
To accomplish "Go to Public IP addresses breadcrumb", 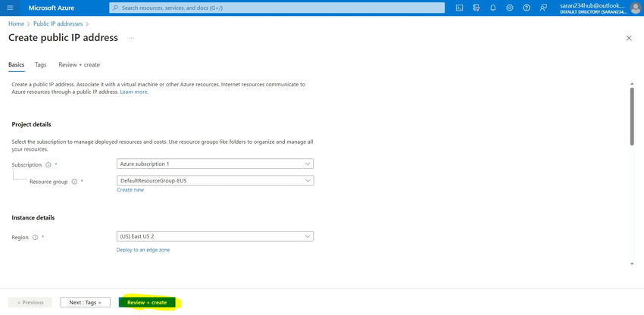I will 58,23.
